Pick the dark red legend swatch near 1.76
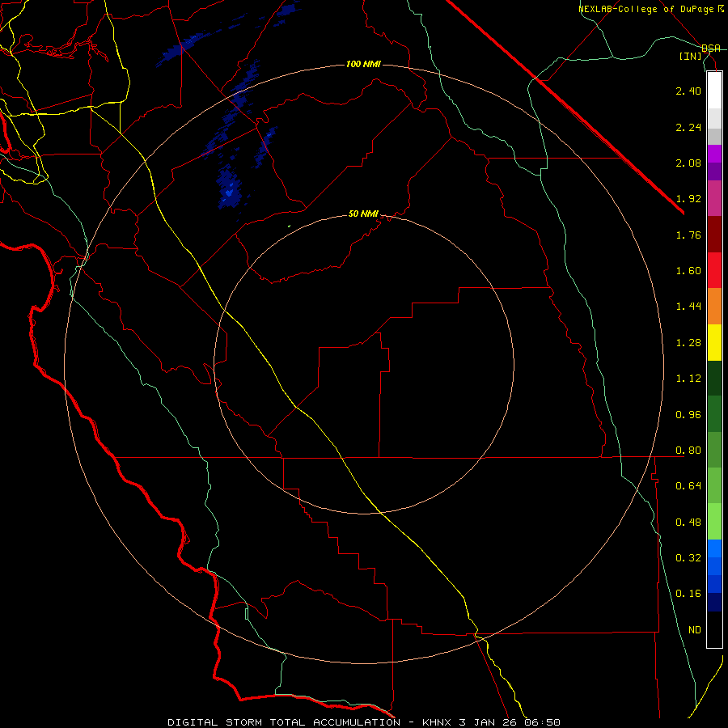The height and width of the screenshot is (728, 728). point(714,235)
